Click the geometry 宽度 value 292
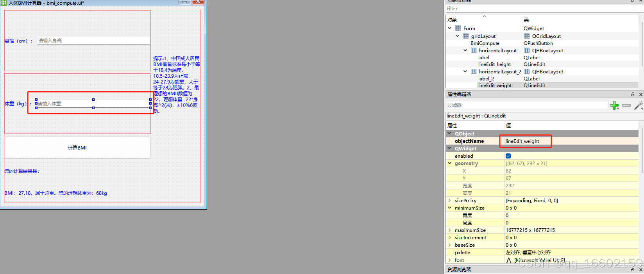Viewport: 644px width, 274px height. [510, 186]
